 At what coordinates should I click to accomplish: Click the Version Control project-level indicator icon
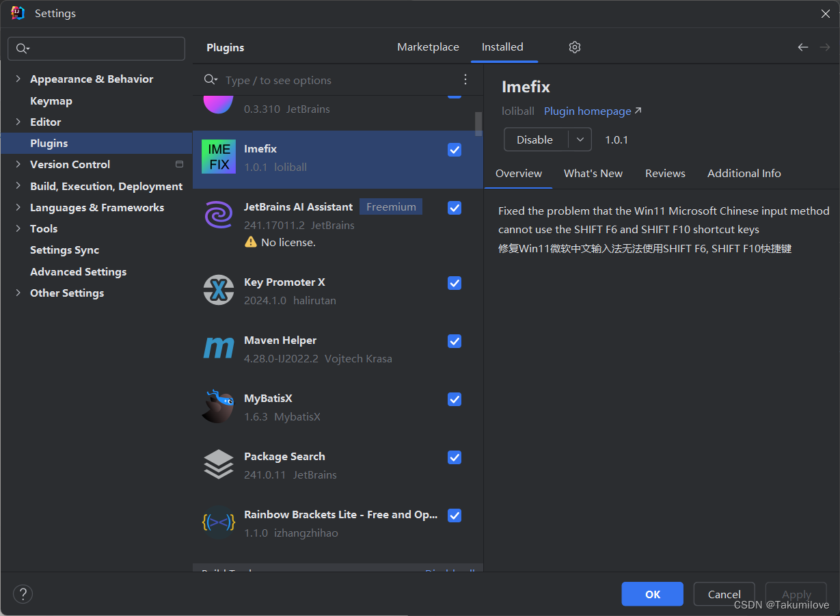(179, 164)
